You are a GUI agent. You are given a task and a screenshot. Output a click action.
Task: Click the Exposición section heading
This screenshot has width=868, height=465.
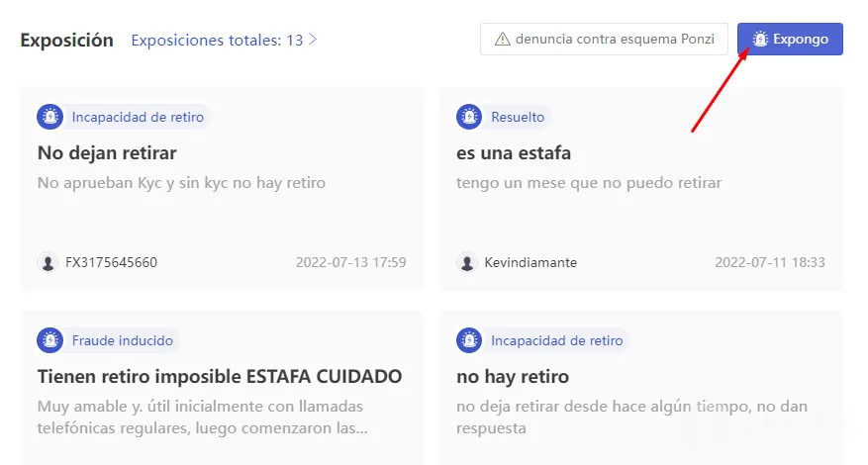66,40
